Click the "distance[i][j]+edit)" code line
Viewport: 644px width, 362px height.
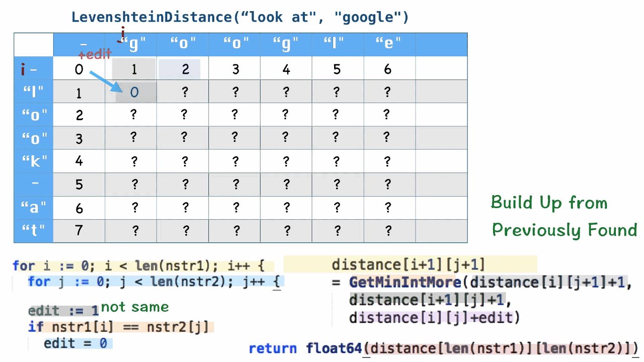pyautogui.click(x=434, y=318)
